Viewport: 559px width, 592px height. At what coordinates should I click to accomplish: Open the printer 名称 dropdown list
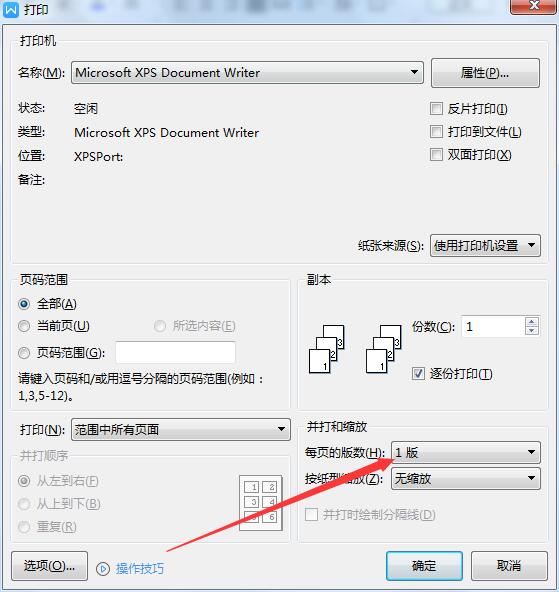[x=247, y=72]
